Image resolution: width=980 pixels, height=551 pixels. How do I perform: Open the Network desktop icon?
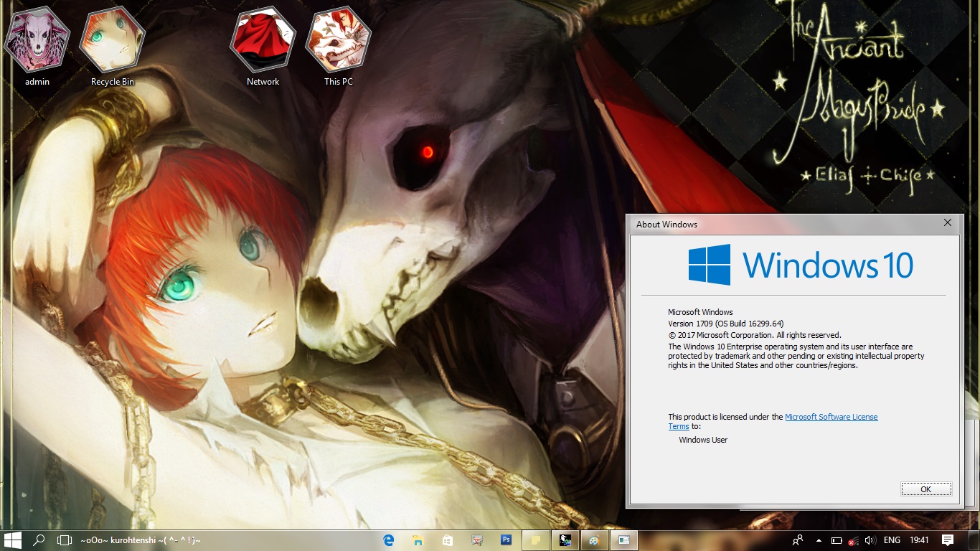pos(263,46)
